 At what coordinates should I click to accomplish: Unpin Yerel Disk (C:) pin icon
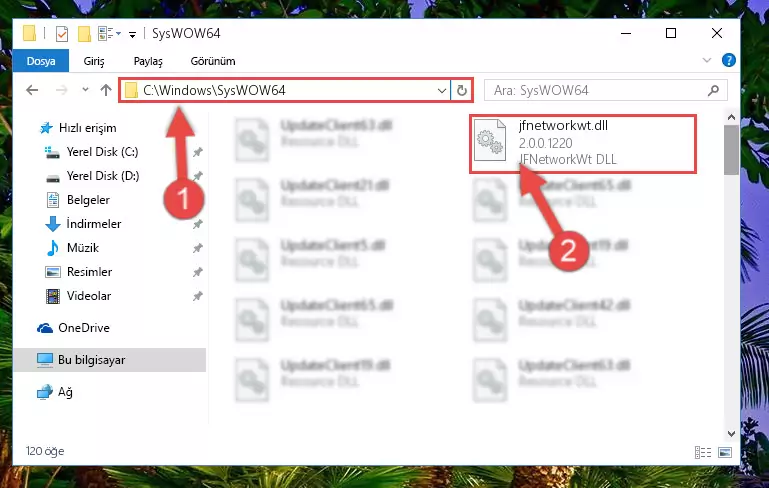(x=198, y=152)
